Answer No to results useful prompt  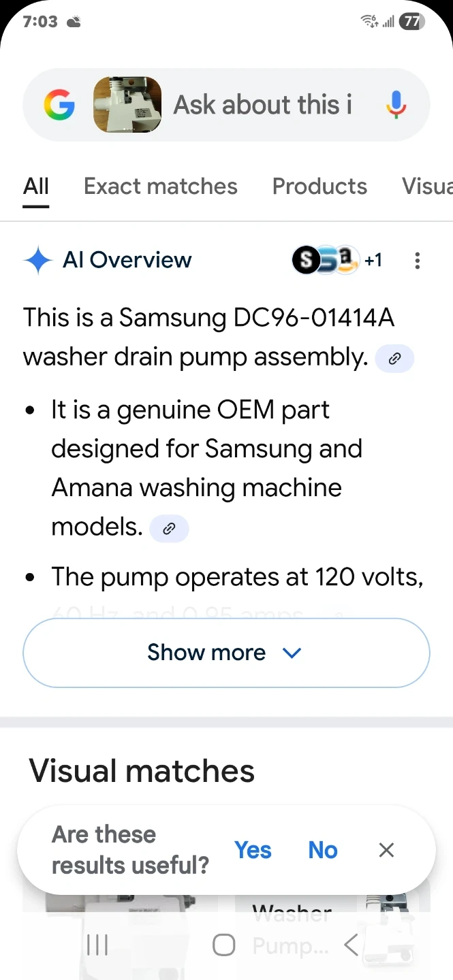(323, 850)
